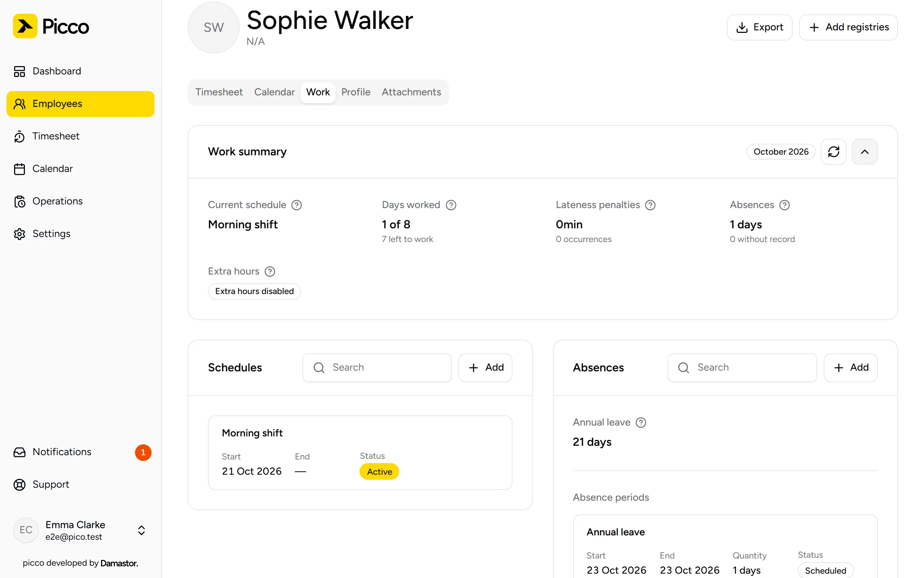The image size is (924, 578).
Task: Go to Timesheet in the sidebar
Action: tap(80, 136)
